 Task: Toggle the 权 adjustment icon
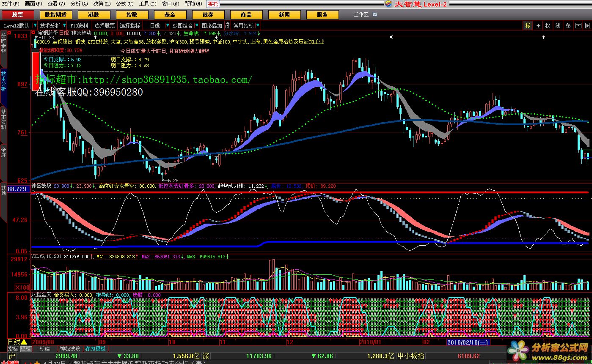[548, 26]
